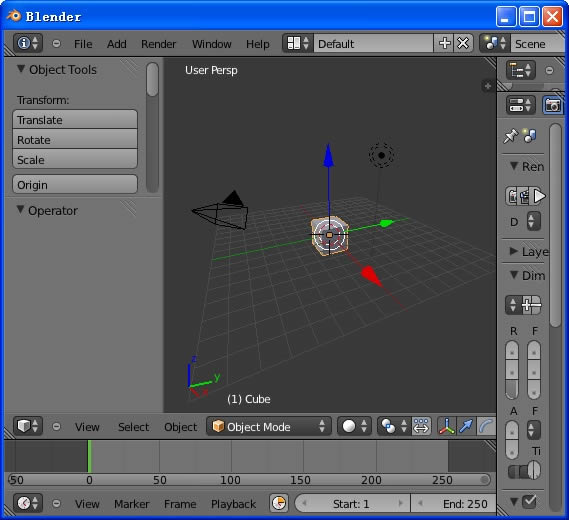Expand the Layers panel triangle
Screen dimensions: 569x520
513,251
